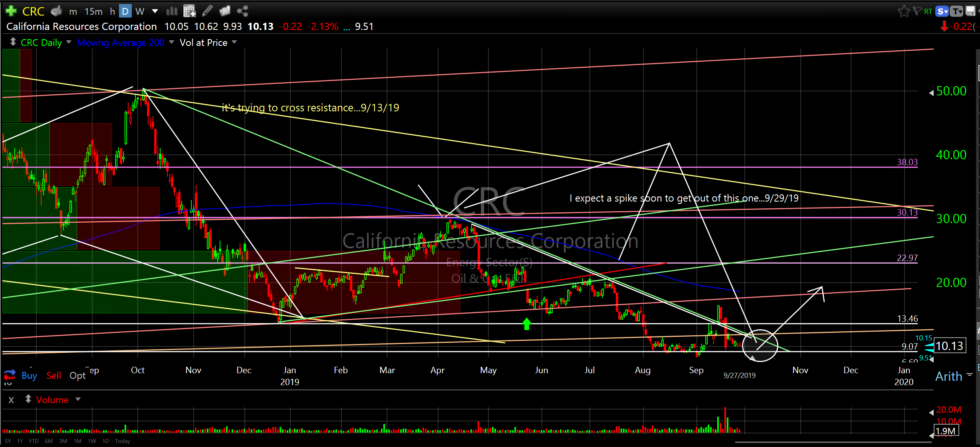Open the folder templates icon

click(225, 11)
